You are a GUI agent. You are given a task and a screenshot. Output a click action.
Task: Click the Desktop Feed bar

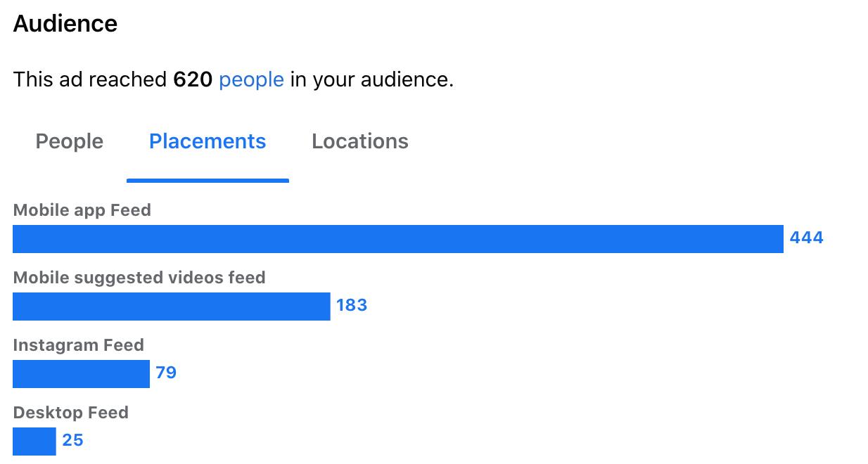click(34, 442)
